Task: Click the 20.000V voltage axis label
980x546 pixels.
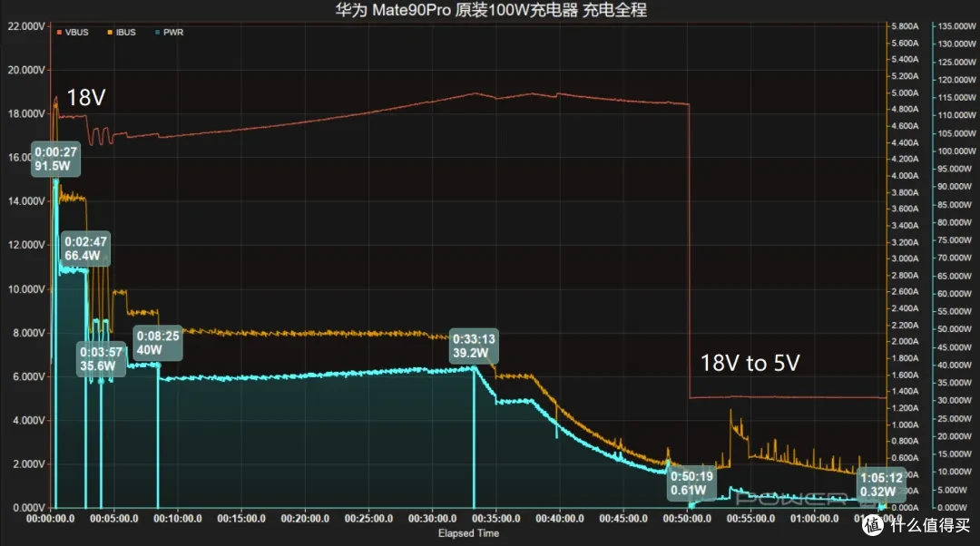Action: [x=26, y=70]
